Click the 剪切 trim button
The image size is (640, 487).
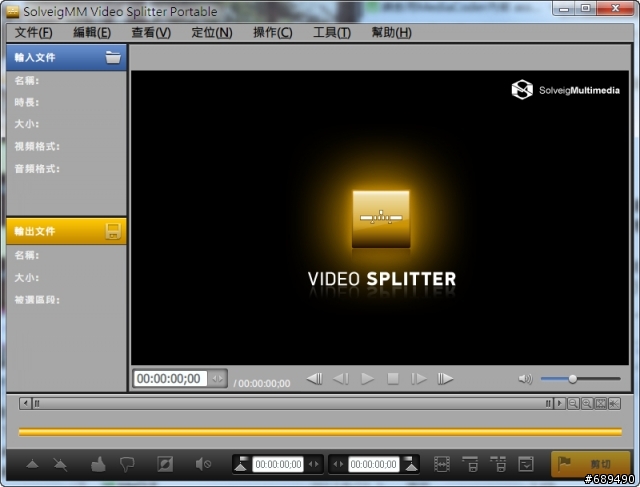click(x=590, y=464)
